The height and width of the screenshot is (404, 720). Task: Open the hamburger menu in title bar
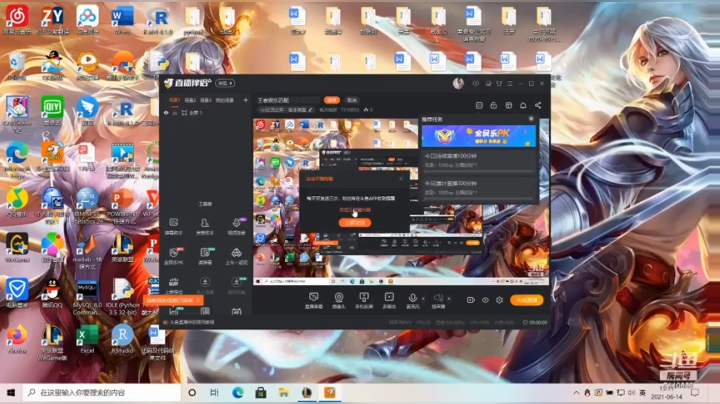coord(510,84)
